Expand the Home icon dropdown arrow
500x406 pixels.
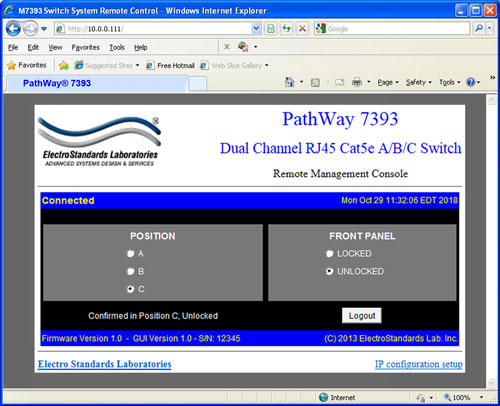301,82
